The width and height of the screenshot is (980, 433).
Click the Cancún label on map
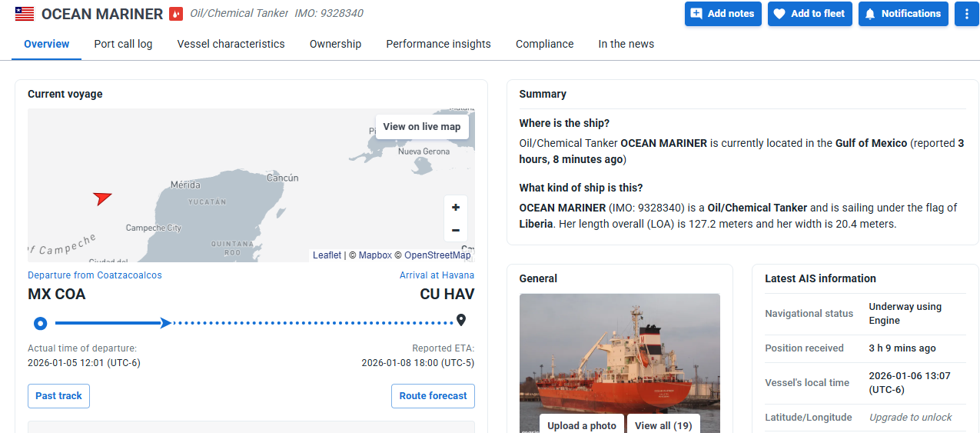282,178
